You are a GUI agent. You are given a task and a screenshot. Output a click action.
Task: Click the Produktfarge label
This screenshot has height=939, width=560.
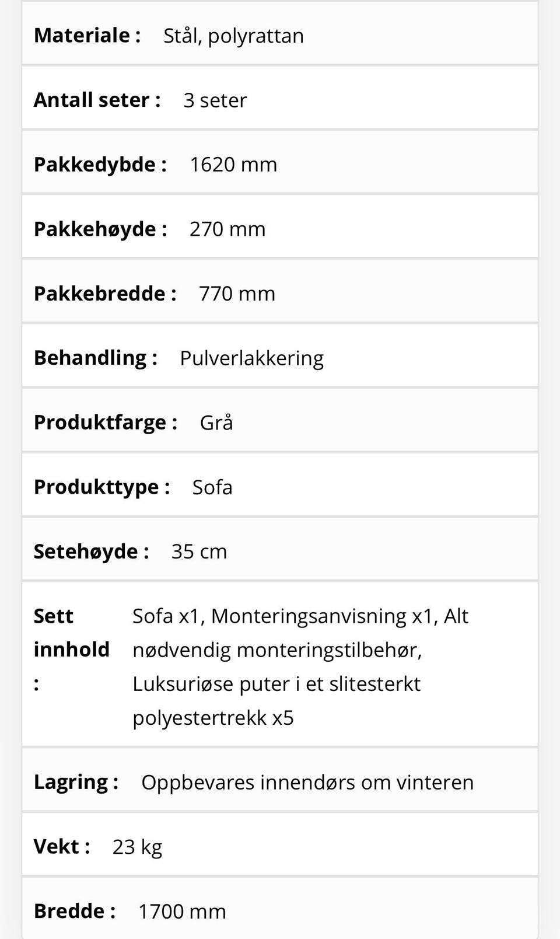tap(106, 423)
